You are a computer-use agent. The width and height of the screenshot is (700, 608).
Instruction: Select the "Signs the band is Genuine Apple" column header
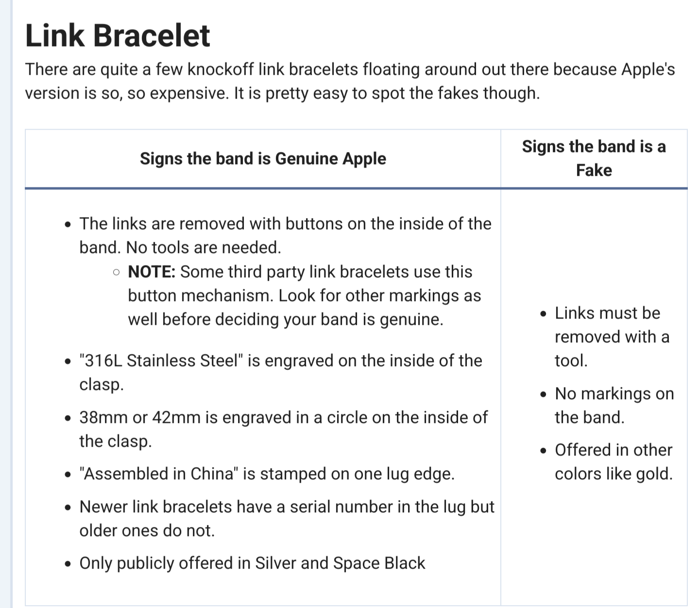[263, 158]
